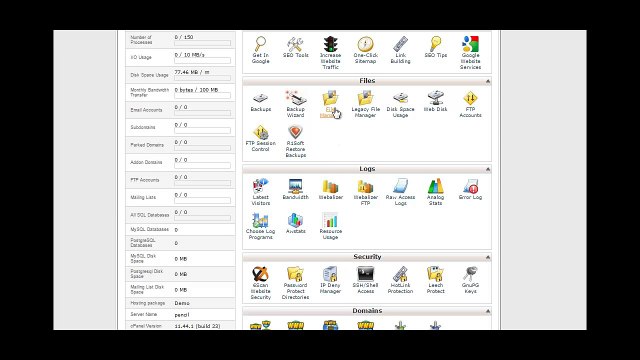Open Password Protect Directories
Screen dimensions: 640x360
coord(296,283)
